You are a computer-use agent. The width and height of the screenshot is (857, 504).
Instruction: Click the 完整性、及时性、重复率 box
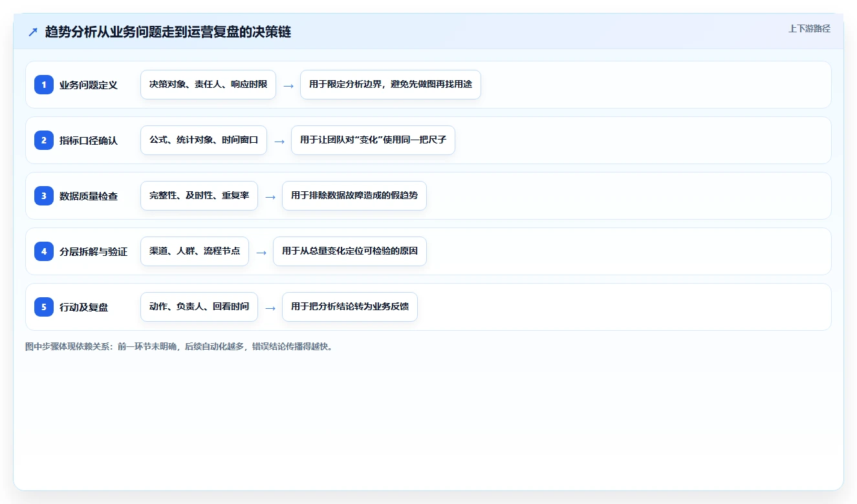click(x=199, y=196)
